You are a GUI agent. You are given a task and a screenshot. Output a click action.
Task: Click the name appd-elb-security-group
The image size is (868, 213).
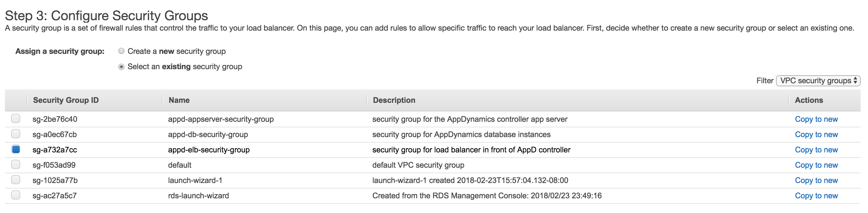tap(209, 150)
